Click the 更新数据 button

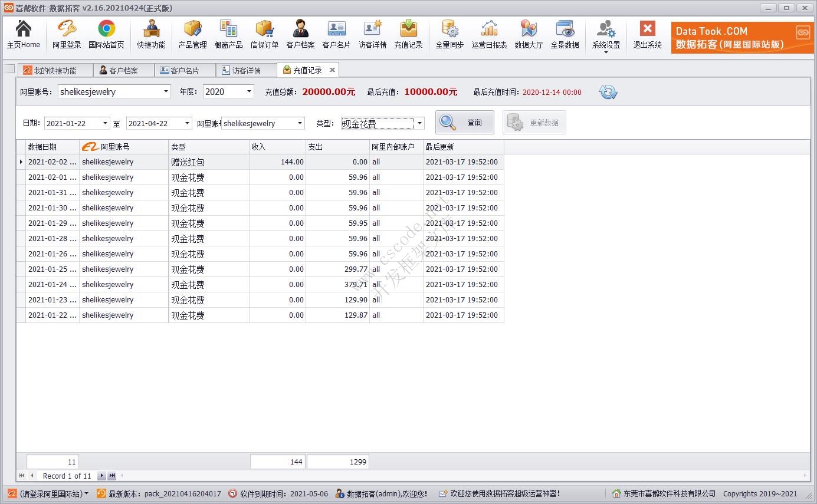pos(534,123)
